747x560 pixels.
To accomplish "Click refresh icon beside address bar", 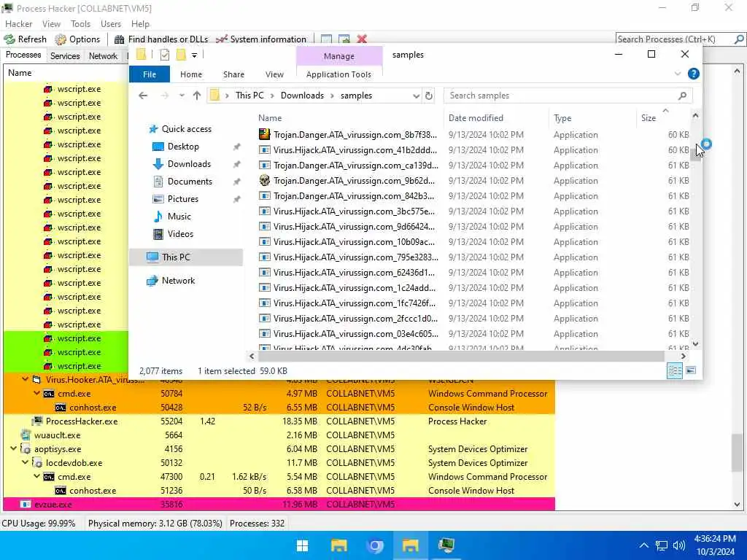I will pyautogui.click(x=429, y=96).
